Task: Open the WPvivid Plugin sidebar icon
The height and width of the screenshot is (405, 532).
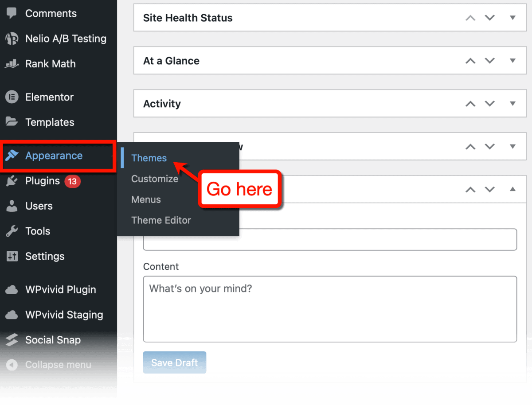Action: point(12,289)
